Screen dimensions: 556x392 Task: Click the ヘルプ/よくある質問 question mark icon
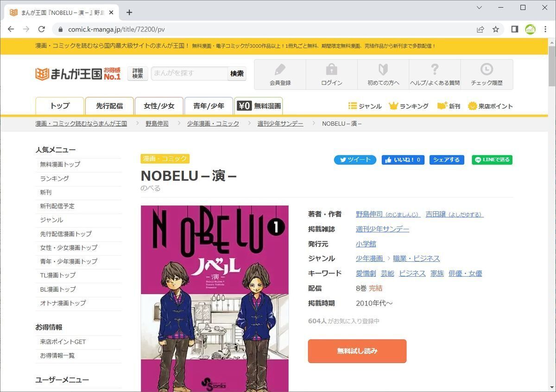[434, 69]
